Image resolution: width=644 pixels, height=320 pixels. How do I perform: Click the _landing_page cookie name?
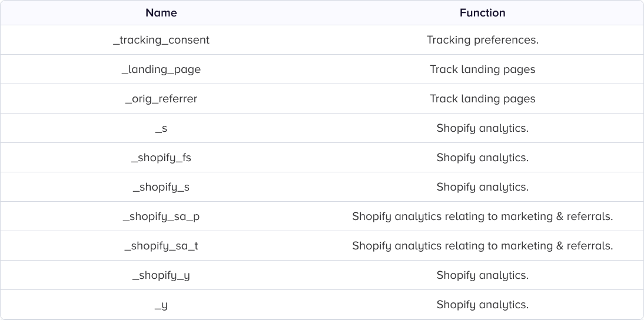161,69
